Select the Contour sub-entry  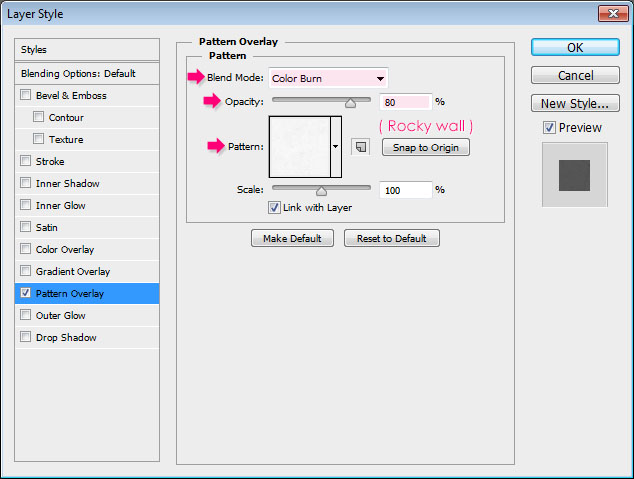(87, 118)
